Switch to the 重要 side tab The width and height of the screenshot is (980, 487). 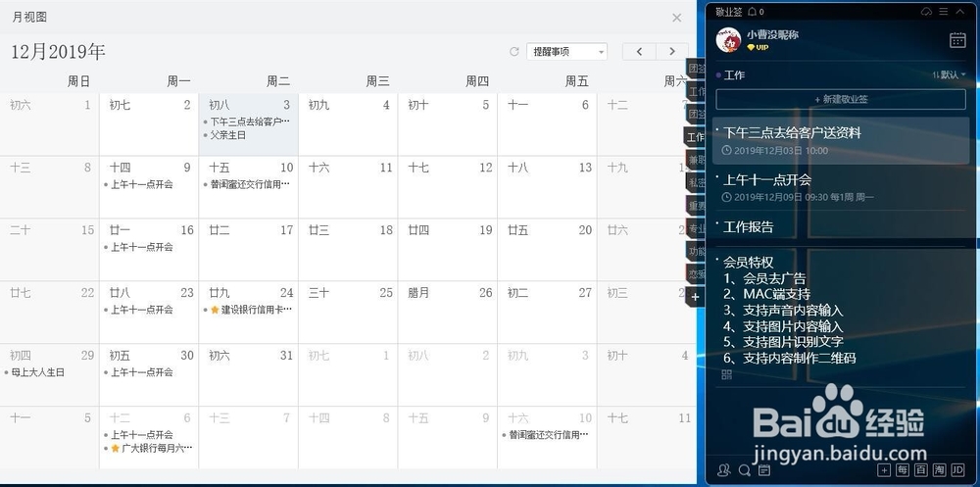696,205
